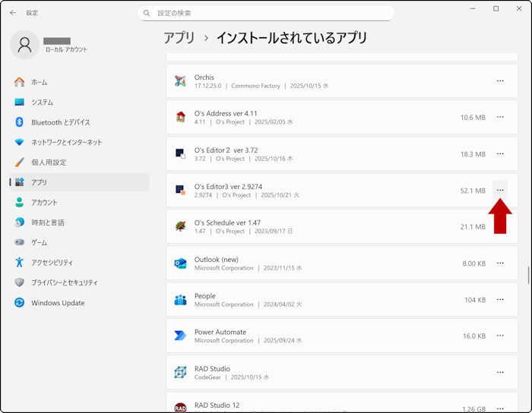The height and width of the screenshot is (413, 532).
Task: Click the Outlook (new) app icon
Action: coord(180,263)
